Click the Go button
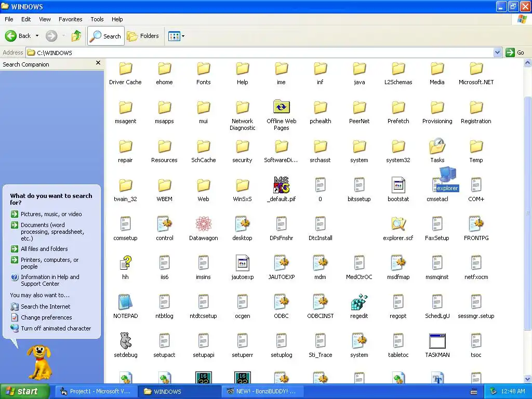Screen dimensions: 532x399 pyautogui.click(x=515, y=52)
